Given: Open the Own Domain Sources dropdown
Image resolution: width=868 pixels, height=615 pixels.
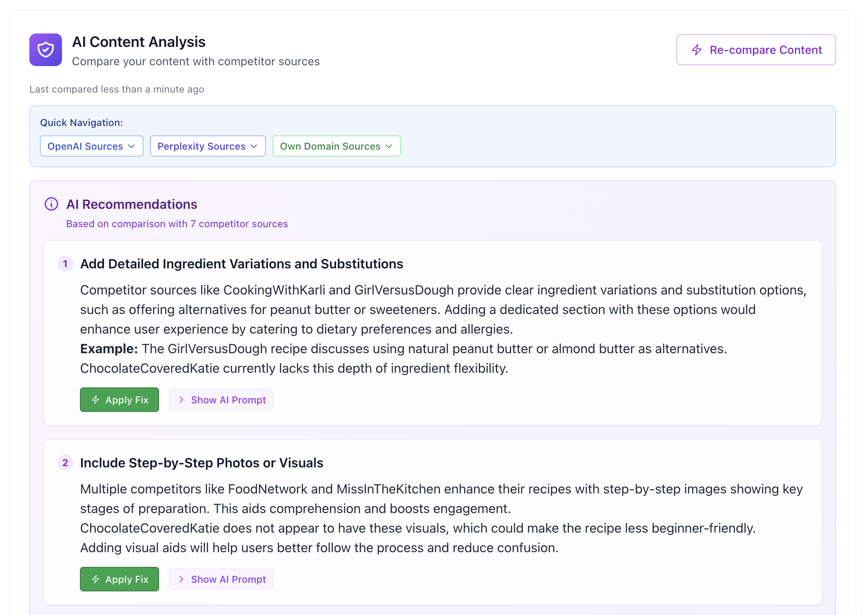Looking at the screenshot, I should [336, 146].
